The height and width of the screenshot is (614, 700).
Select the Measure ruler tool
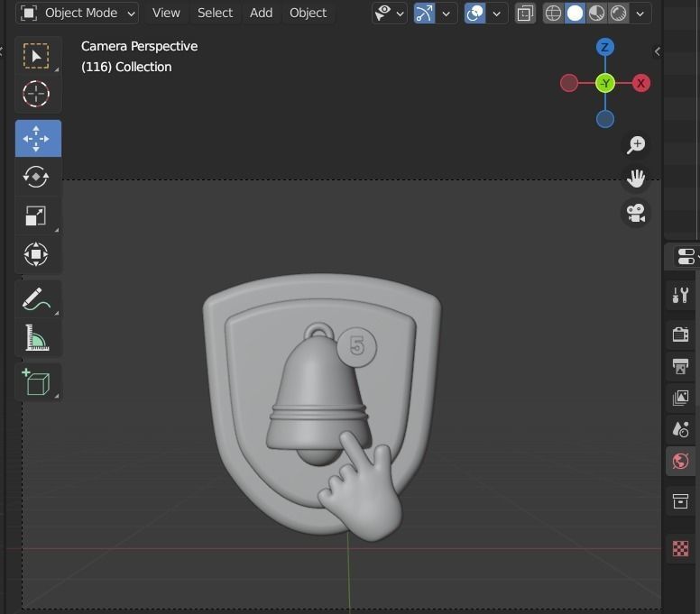click(38, 337)
